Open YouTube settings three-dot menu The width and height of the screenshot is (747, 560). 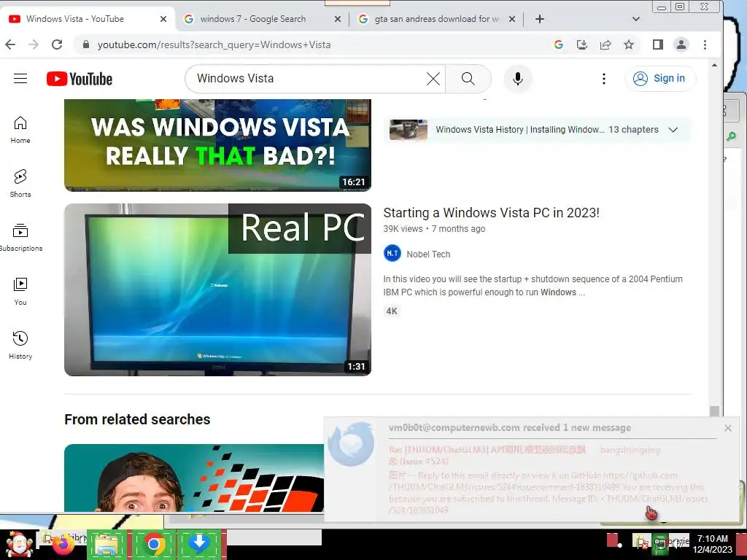click(x=603, y=79)
